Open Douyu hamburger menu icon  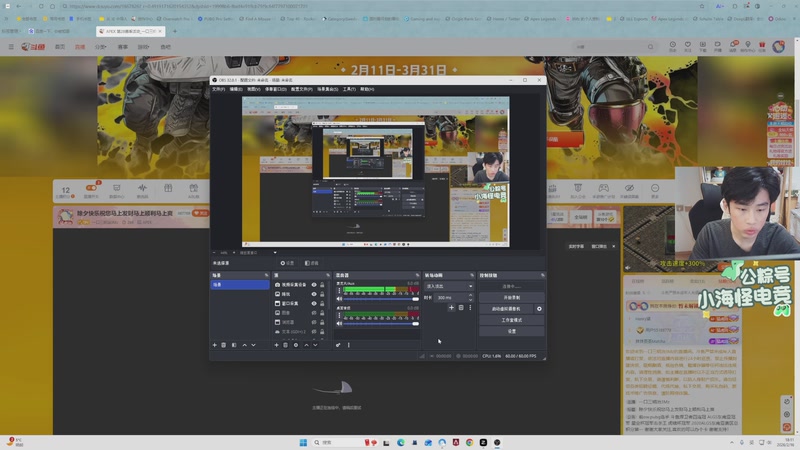tap(11, 46)
